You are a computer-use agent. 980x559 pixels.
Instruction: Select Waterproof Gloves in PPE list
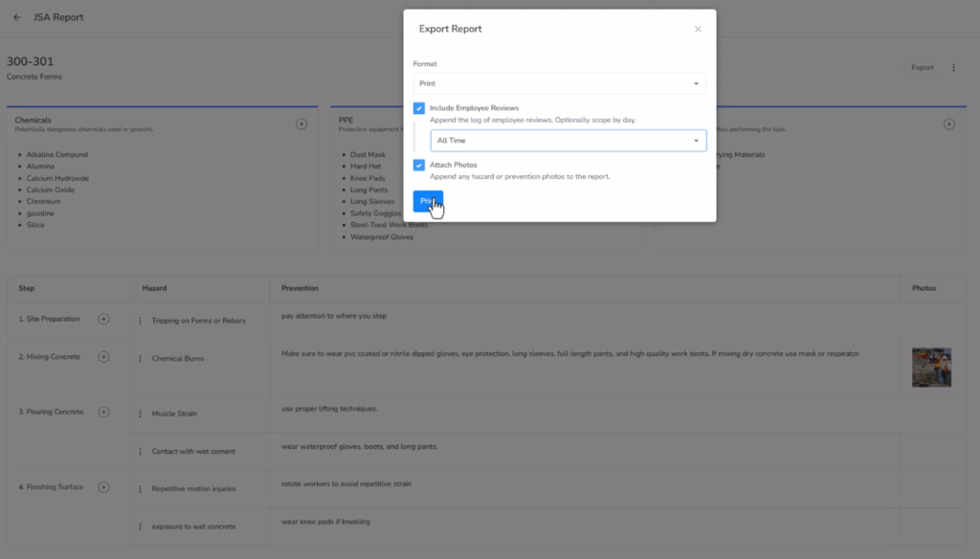pyautogui.click(x=381, y=237)
